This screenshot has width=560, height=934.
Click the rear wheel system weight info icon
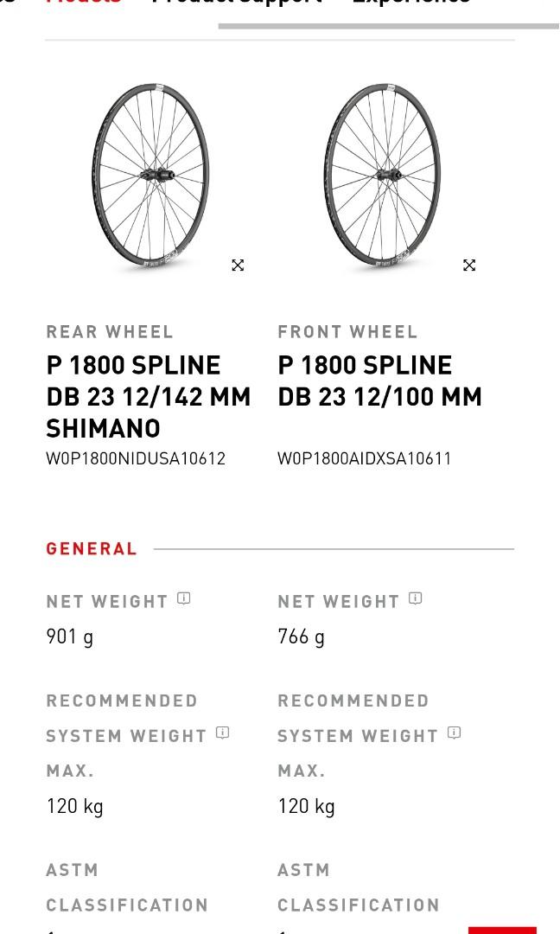(x=223, y=732)
